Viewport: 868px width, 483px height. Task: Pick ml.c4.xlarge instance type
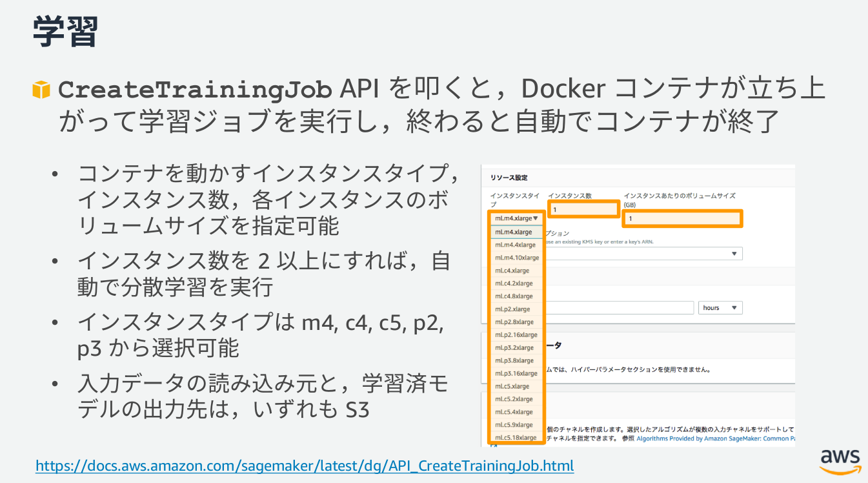[x=516, y=271]
